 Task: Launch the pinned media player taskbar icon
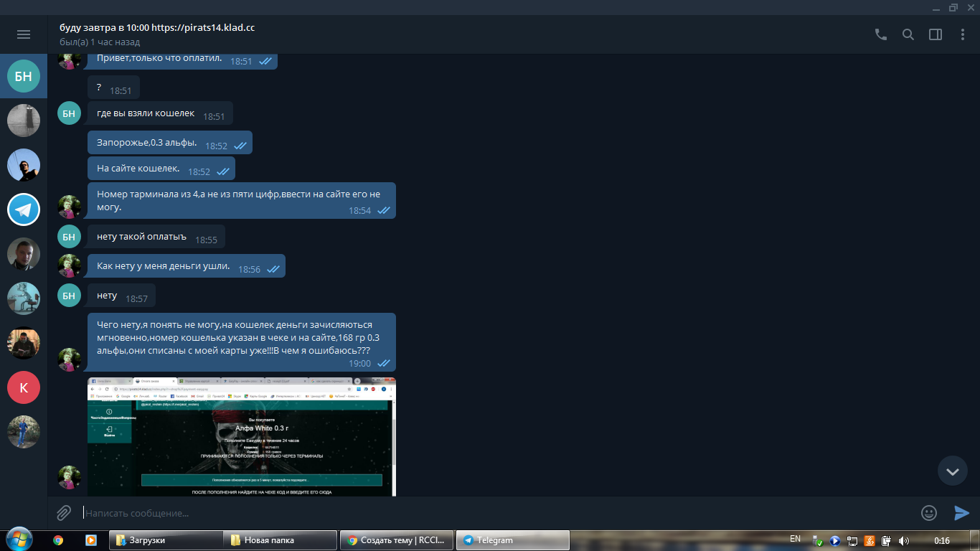pos(90,540)
